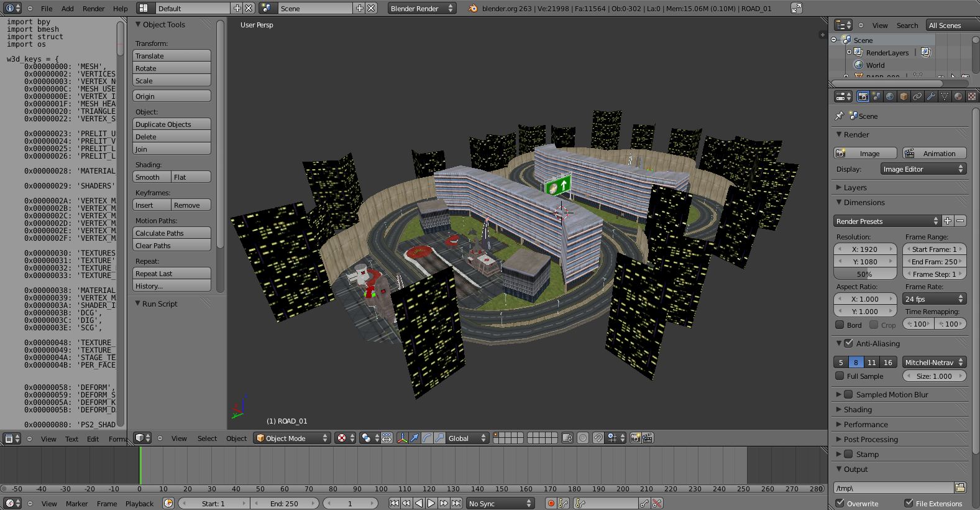Toggle the 3D manipulator axis icon
This screenshot has width=980, height=510.
coord(402,438)
